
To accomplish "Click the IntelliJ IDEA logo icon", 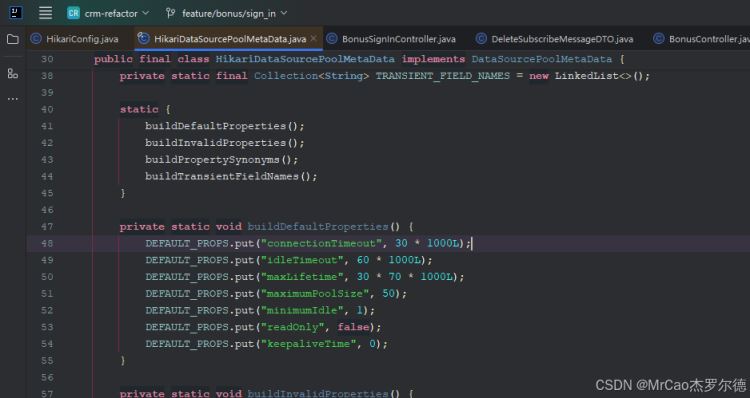I will pos(16,13).
